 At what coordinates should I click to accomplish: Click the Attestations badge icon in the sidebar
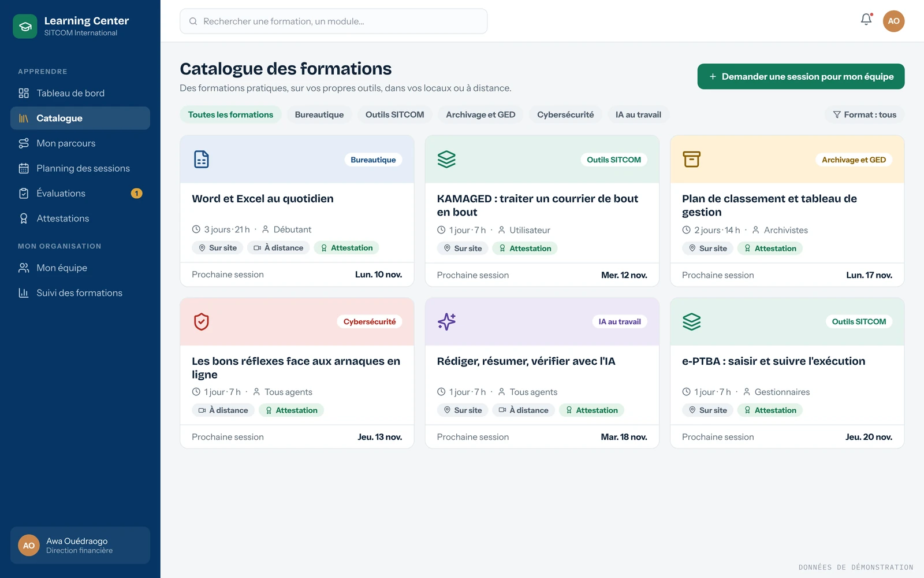point(24,218)
